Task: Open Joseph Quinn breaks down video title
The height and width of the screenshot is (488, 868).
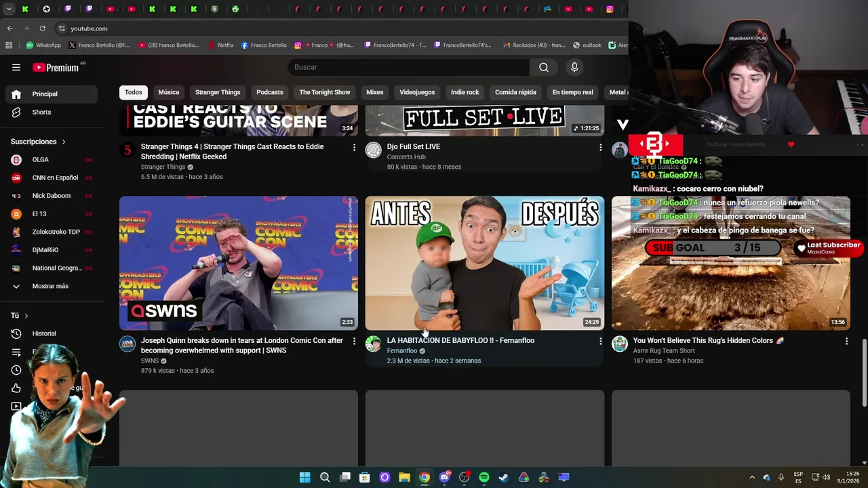Action: point(242,346)
